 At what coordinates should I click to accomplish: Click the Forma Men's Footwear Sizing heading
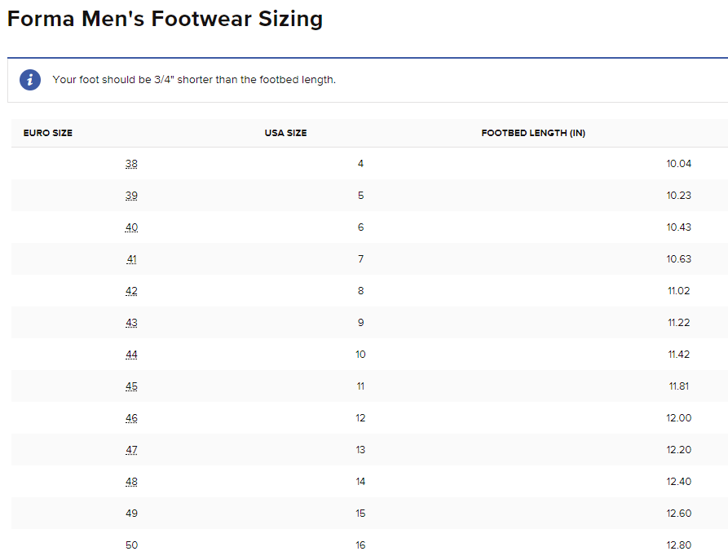[x=165, y=20]
